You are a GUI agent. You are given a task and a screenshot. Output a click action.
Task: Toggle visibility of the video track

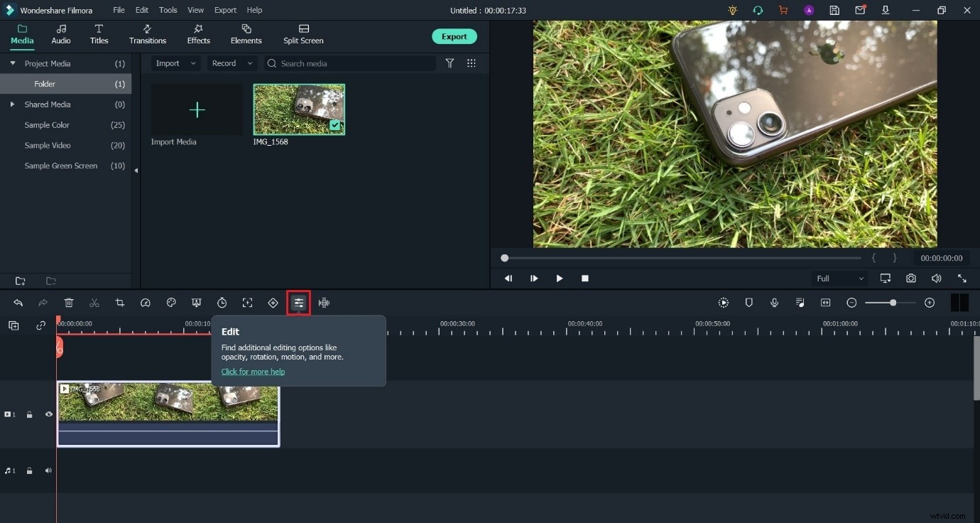(x=48, y=414)
